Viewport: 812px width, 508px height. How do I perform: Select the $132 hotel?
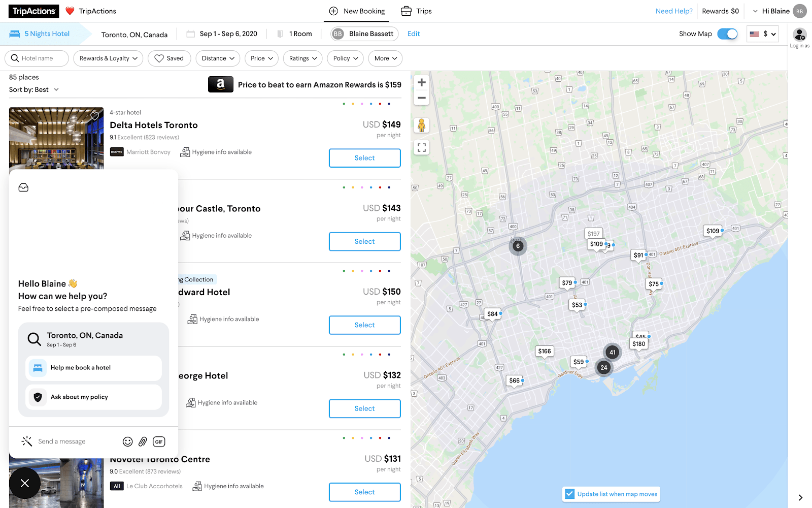[365, 409]
